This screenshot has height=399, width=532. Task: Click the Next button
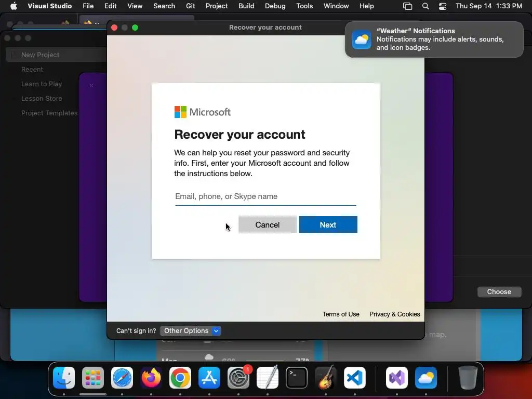click(328, 224)
